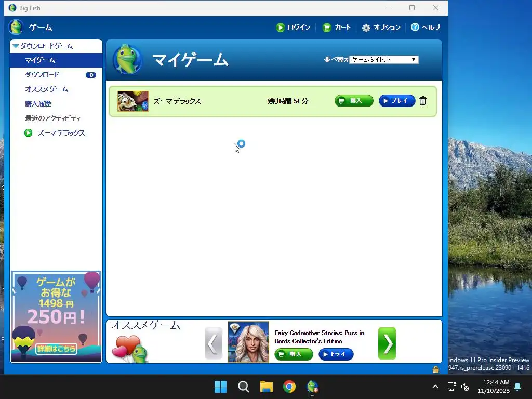Launch ズーマ デラックス via the sidebar green play icon

pyautogui.click(x=29, y=133)
